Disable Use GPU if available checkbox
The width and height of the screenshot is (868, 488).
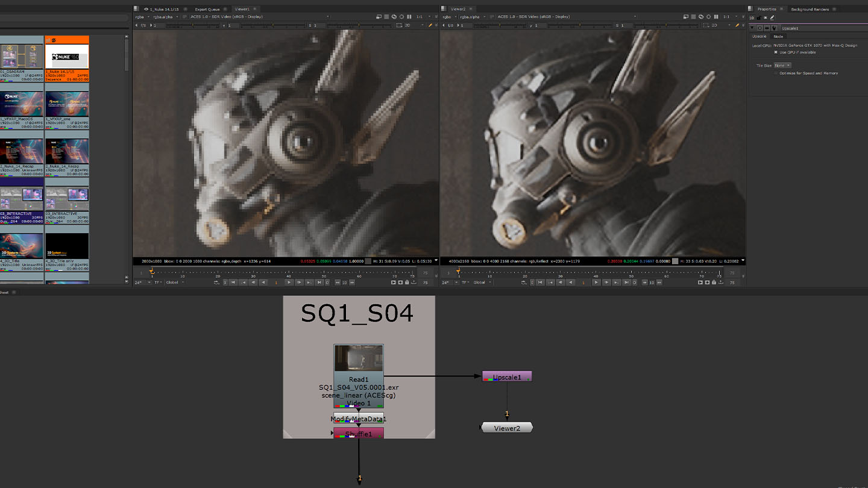tap(776, 52)
